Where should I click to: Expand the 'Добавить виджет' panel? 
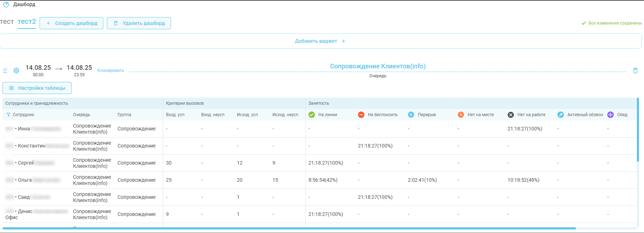point(320,41)
